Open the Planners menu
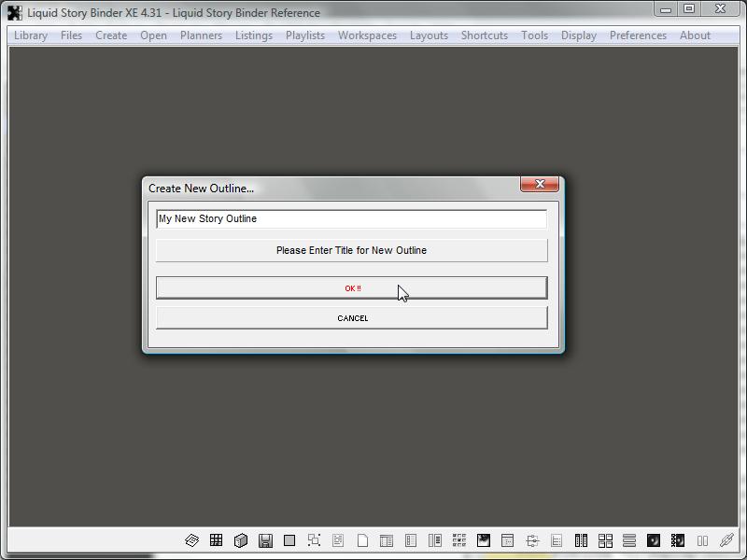Viewport: 747px width, 560px height. (201, 35)
